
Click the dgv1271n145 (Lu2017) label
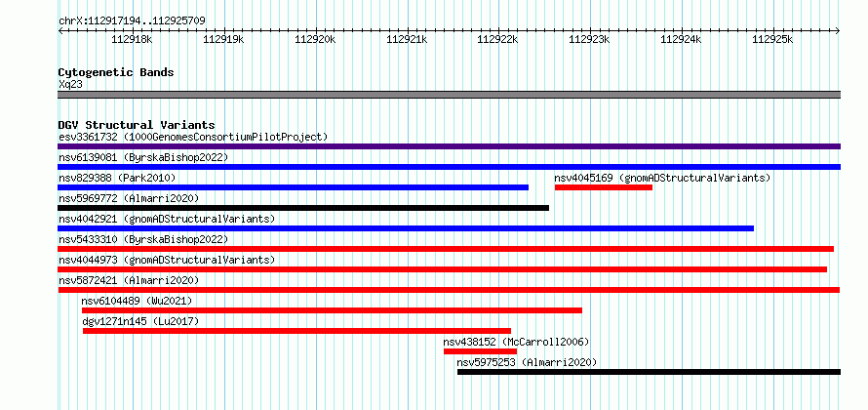click(140, 321)
